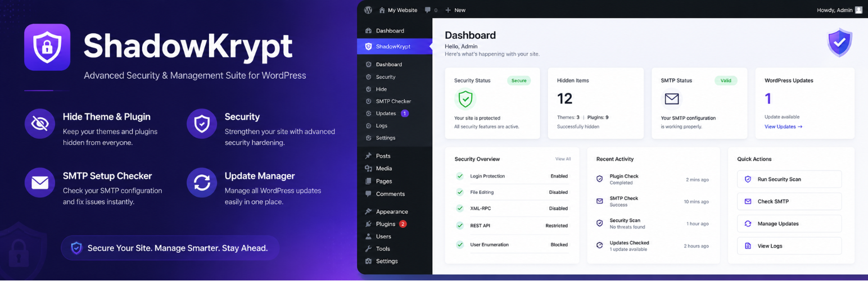868x281 pixels.
Task: Click the ShadowKrypt shield icon in sidebar
Action: [368, 47]
